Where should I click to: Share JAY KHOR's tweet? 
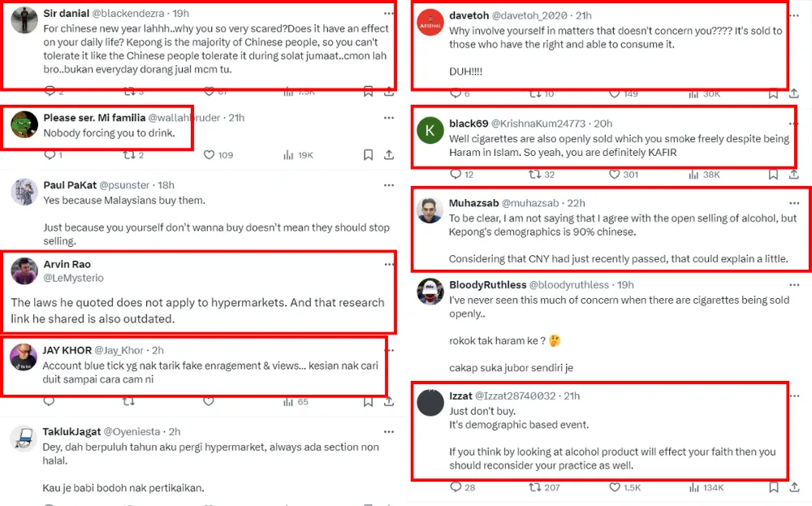point(389,401)
